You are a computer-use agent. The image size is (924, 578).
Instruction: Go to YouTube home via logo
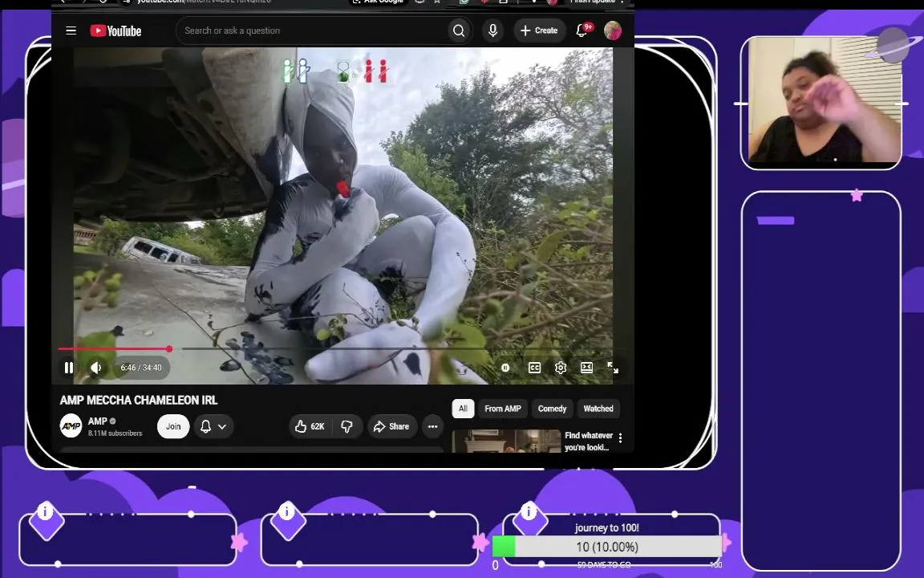tap(115, 31)
